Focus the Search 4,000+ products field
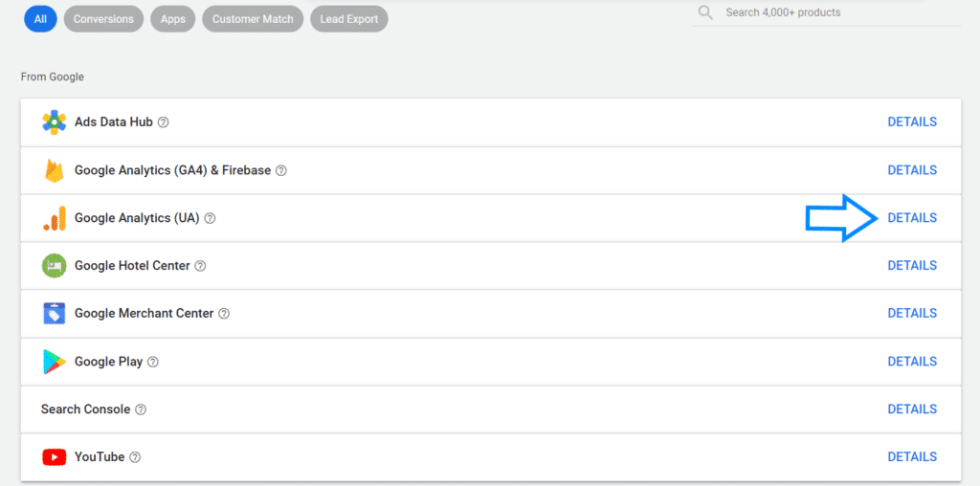This screenshot has width=980, height=486. click(826, 13)
